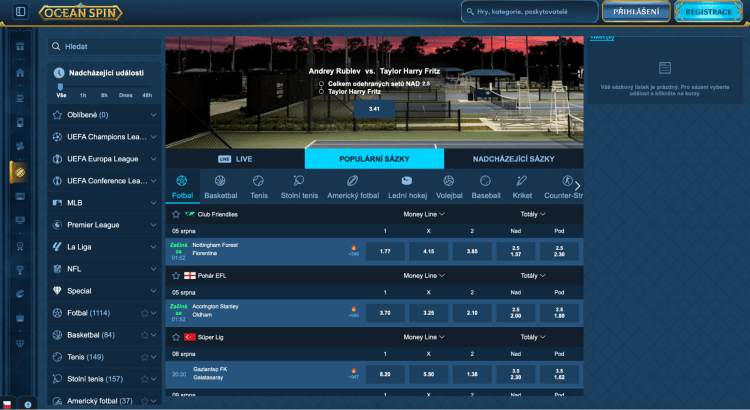Toggle favorite star for Fotbal (1114)
This screenshot has width=750, height=410.
click(x=144, y=313)
